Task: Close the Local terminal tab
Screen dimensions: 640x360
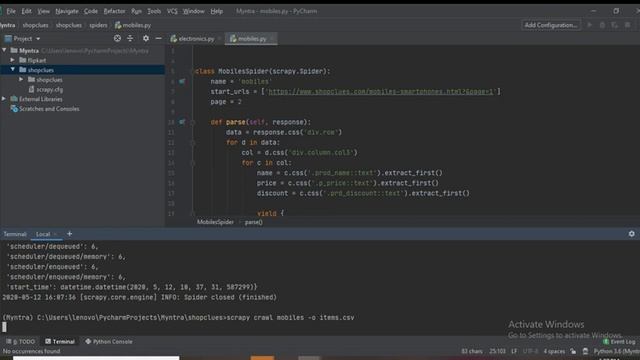Action: click(55, 234)
